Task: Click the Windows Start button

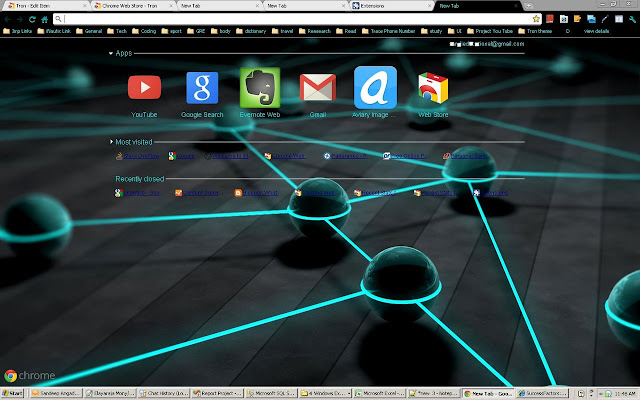Action: pos(12,393)
